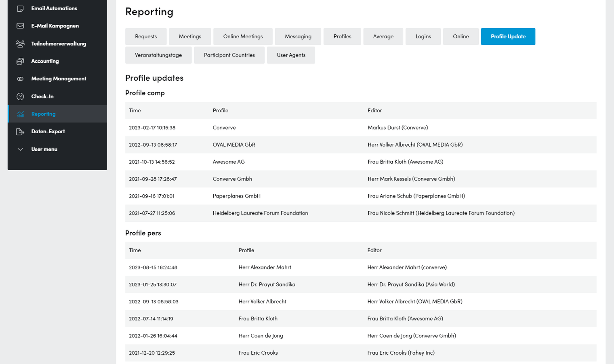Click editor Frau Ariane Schub (Paperplanes GmbH)
The width and height of the screenshot is (614, 364).
click(x=416, y=196)
